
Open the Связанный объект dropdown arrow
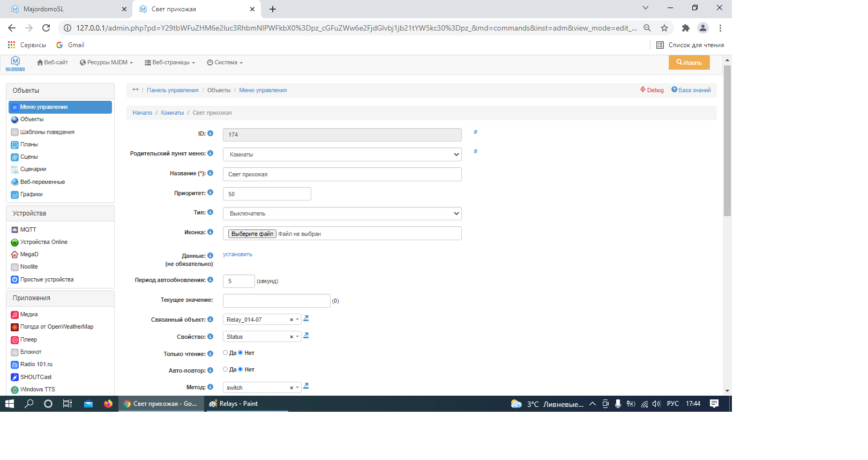[297, 320]
